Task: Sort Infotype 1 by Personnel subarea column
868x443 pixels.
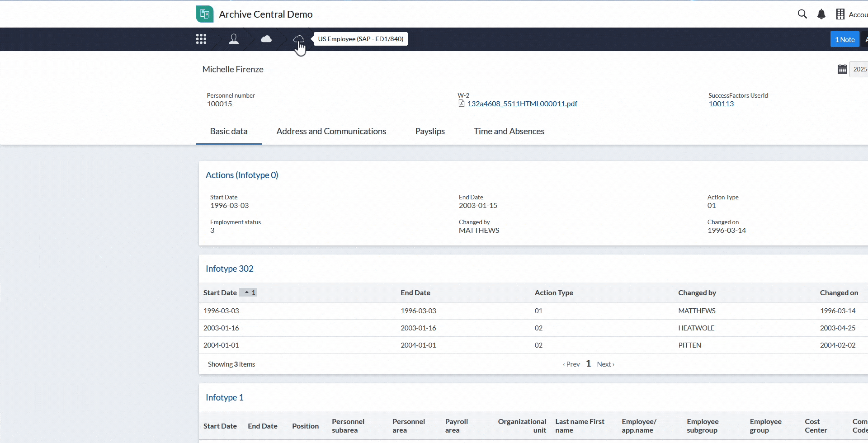Action: (x=348, y=426)
